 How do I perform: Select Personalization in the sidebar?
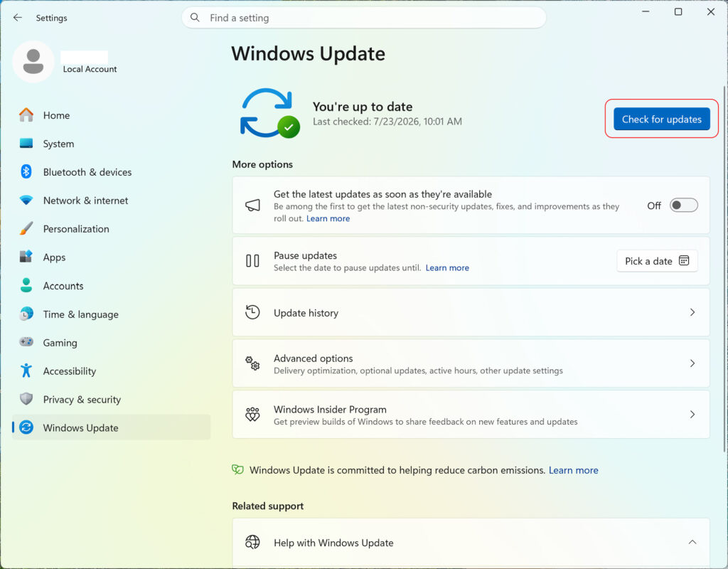(x=112, y=228)
